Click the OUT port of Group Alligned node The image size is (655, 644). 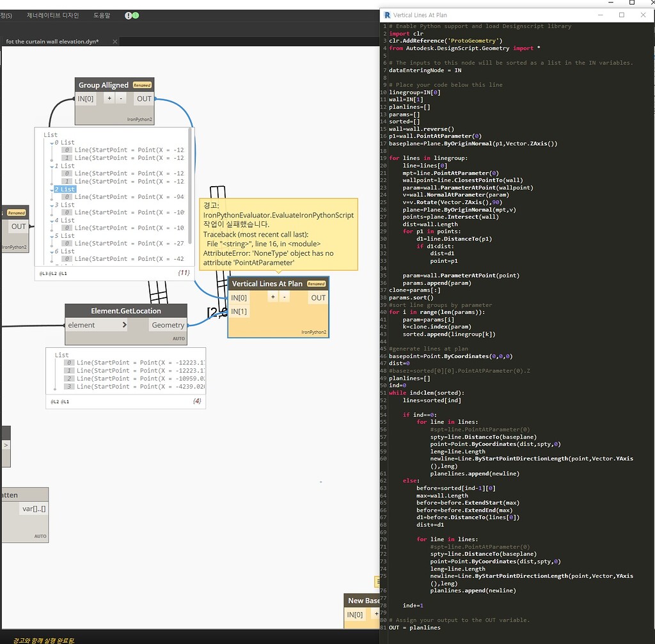[143, 98]
